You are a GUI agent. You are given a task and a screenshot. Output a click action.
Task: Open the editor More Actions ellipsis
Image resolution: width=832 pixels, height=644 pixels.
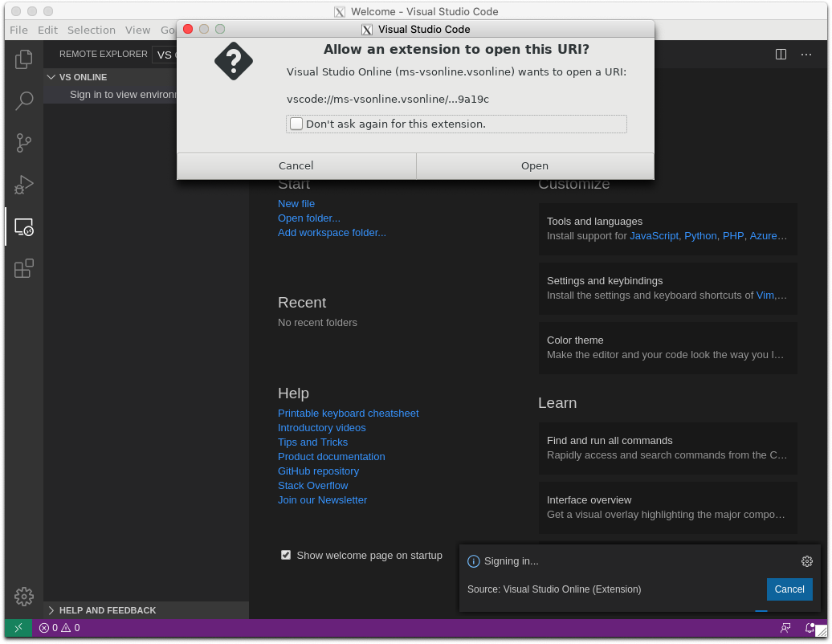click(x=806, y=54)
